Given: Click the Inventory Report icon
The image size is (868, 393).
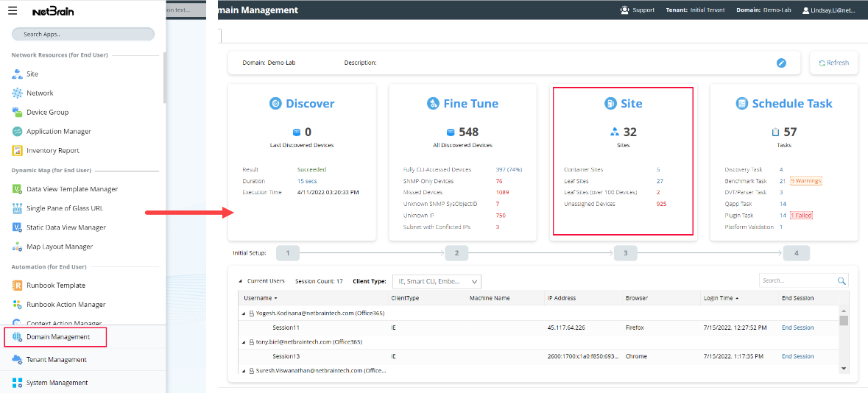Looking at the screenshot, I should (x=17, y=151).
